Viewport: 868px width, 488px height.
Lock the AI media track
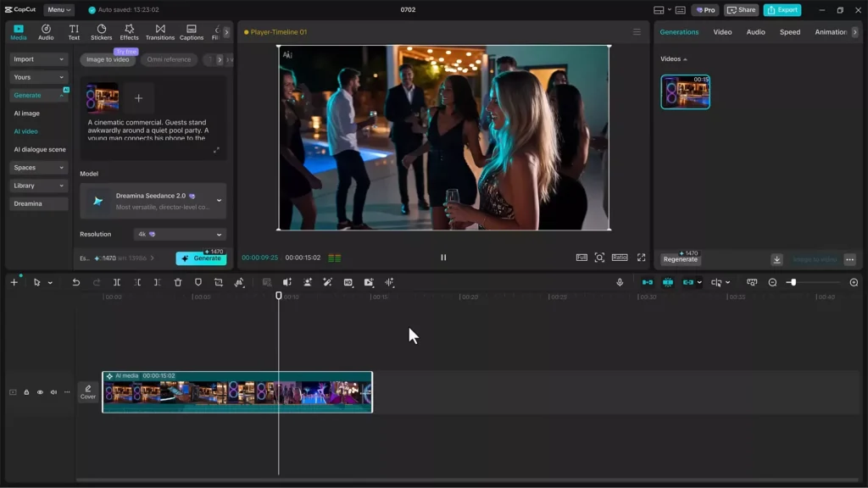[x=26, y=392]
